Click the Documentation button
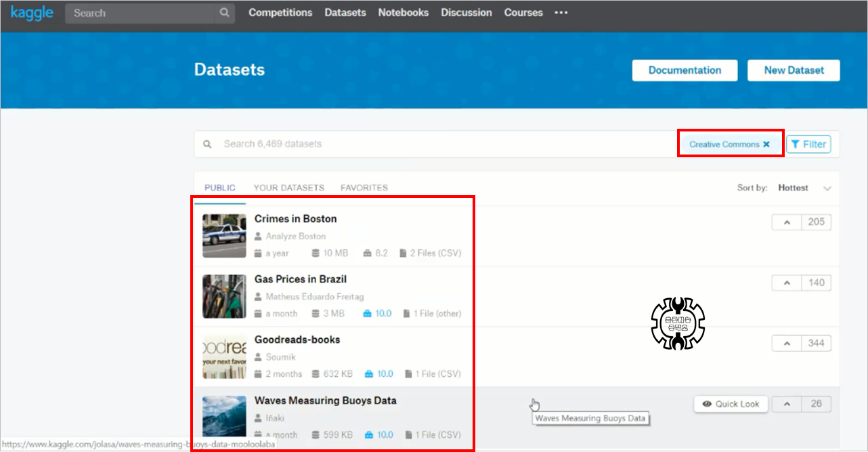The width and height of the screenshot is (868, 452). pos(685,70)
